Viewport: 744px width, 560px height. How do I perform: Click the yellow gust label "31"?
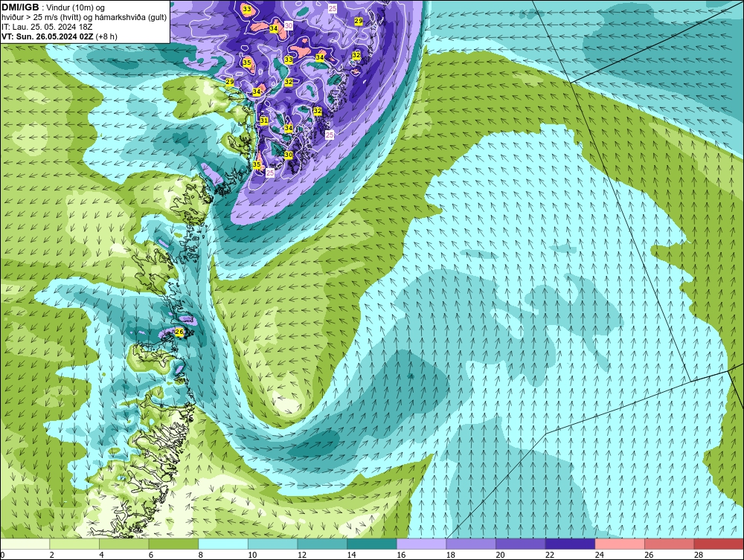tap(264, 120)
